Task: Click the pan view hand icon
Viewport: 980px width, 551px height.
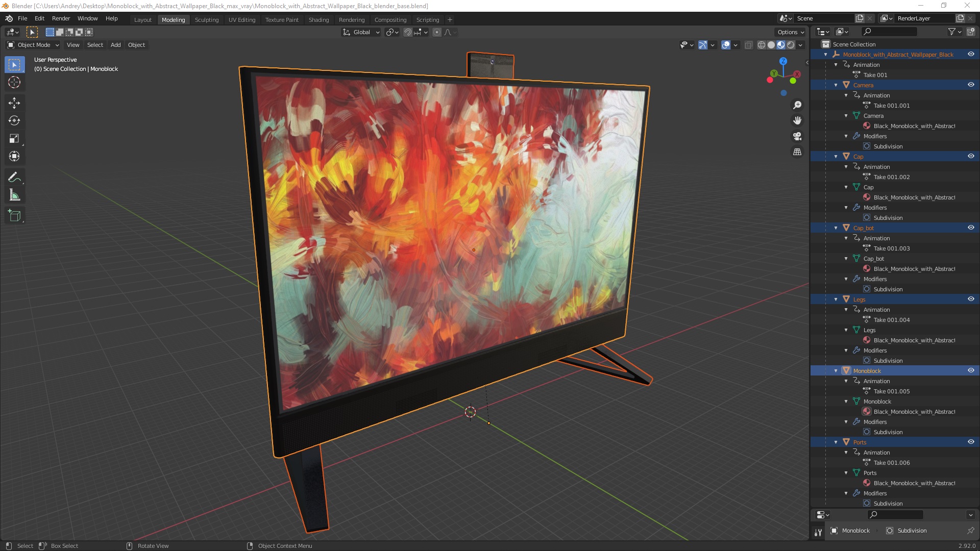Action: (797, 121)
